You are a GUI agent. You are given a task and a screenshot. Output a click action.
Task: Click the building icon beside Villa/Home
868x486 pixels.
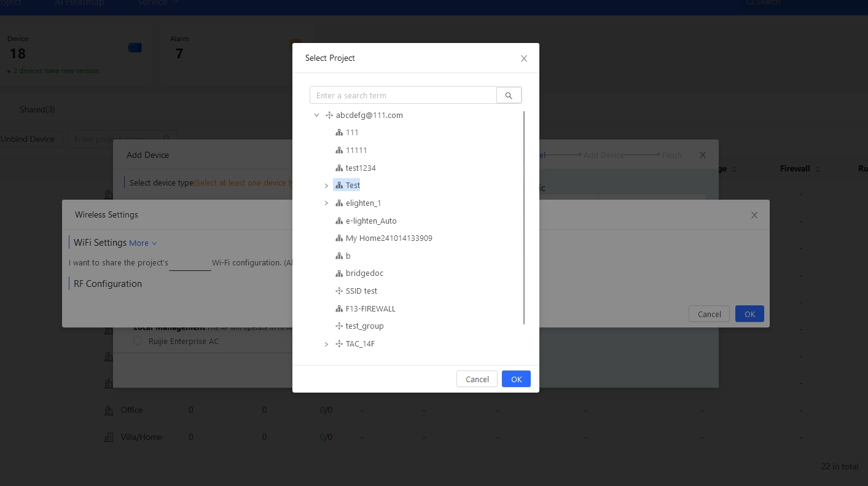click(x=109, y=437)
